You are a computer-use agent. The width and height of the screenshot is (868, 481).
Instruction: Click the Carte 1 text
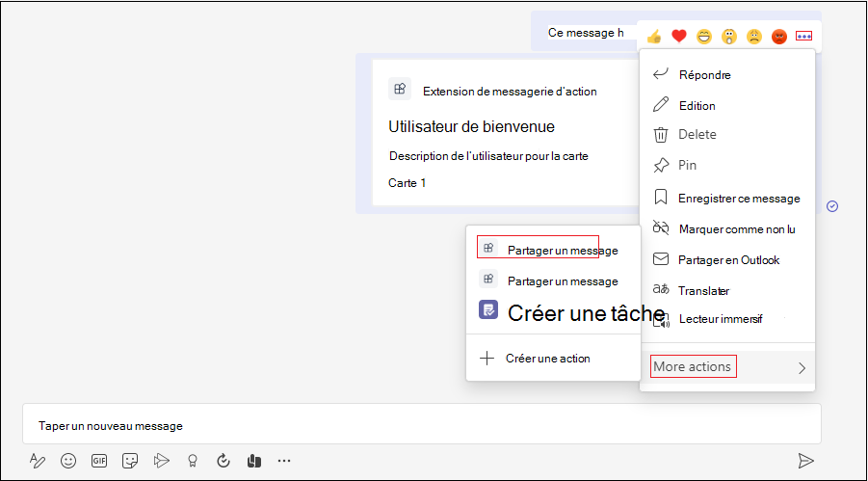(408, 183)
